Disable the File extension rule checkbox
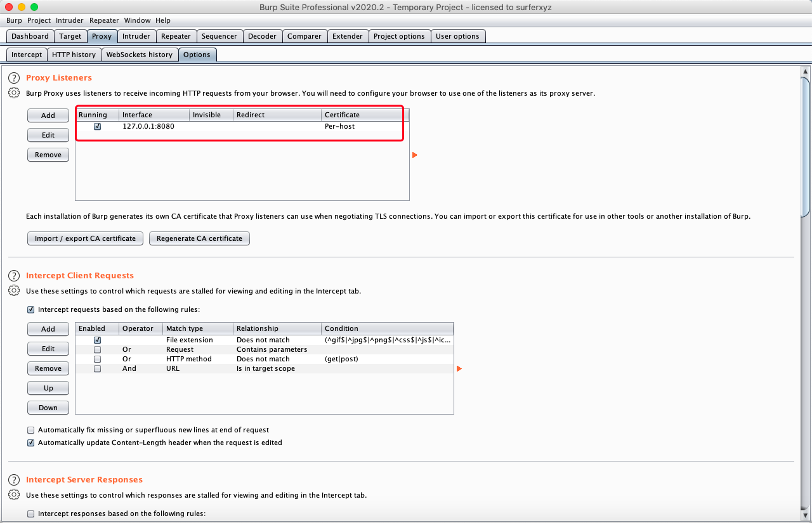Viewport: 812px width, 523px height. tap(97, 340)
